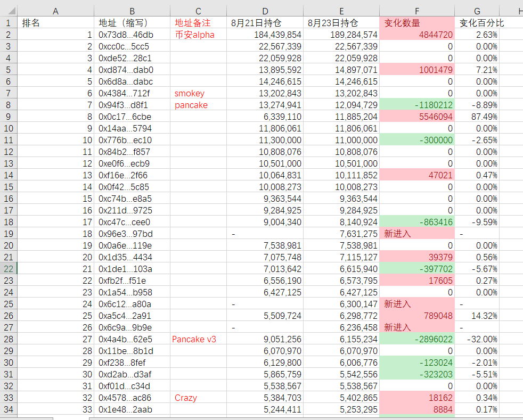The width and height of the screenshot is (523, 420).
Task: Select the 'smokey' note cell
Action: 198,93
